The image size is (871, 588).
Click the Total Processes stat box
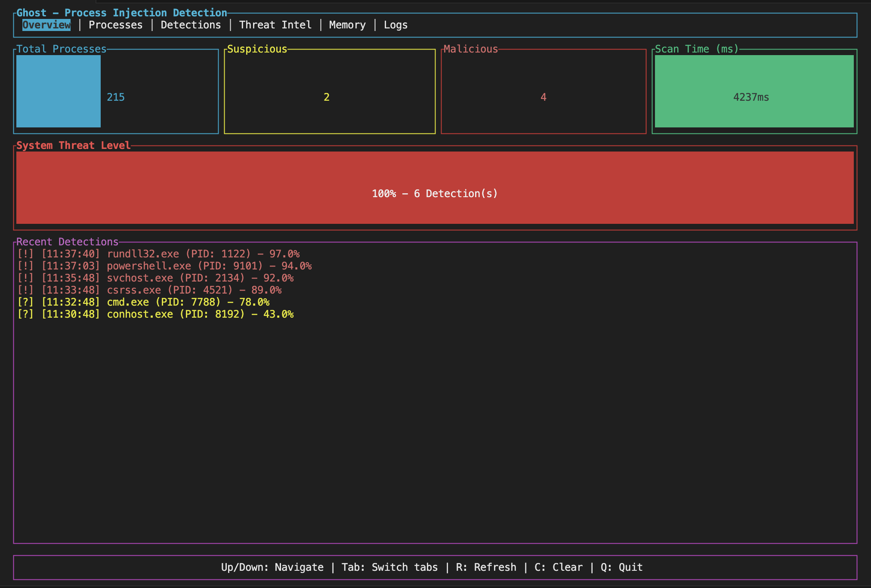click(115, 91)
